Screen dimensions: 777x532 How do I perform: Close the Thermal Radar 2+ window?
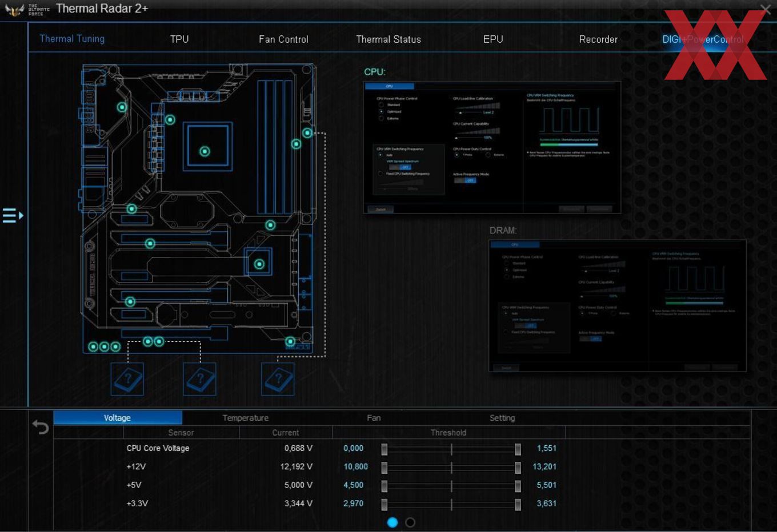[x=766, y=9]
